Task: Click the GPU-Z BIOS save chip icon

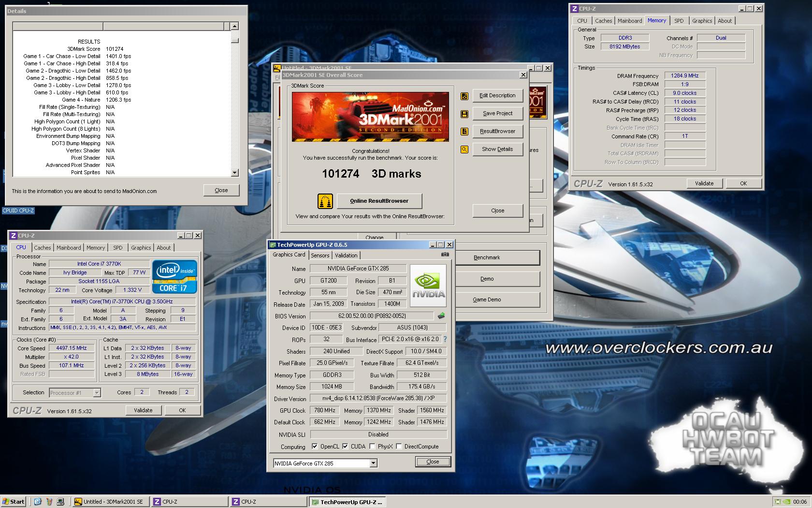Action: 441,316
